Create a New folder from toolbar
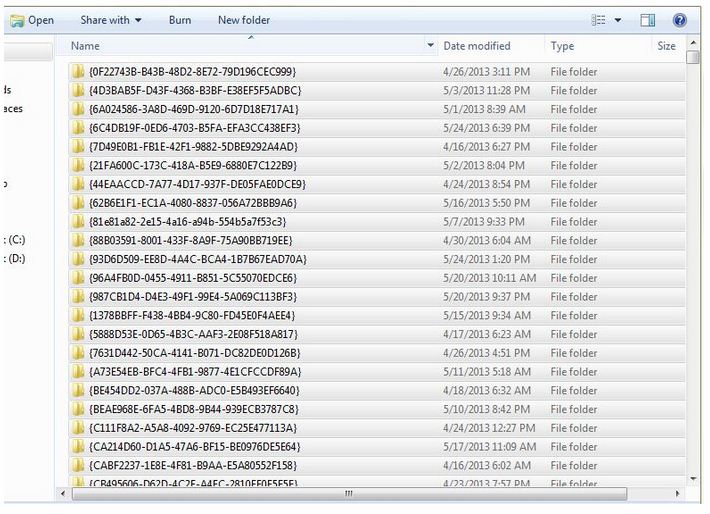 point(244,20)
